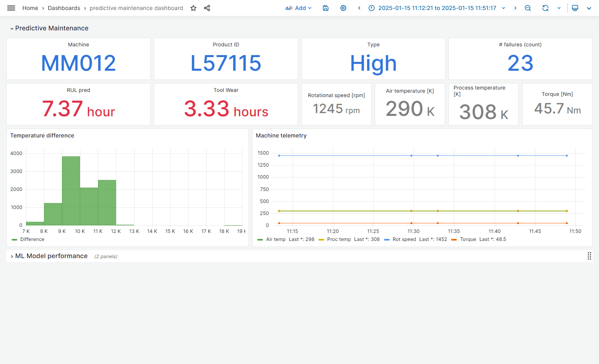This screenshot has height=364, width=599.
Task: Toggle Air temp series in legend
Action: coord(276,239)
